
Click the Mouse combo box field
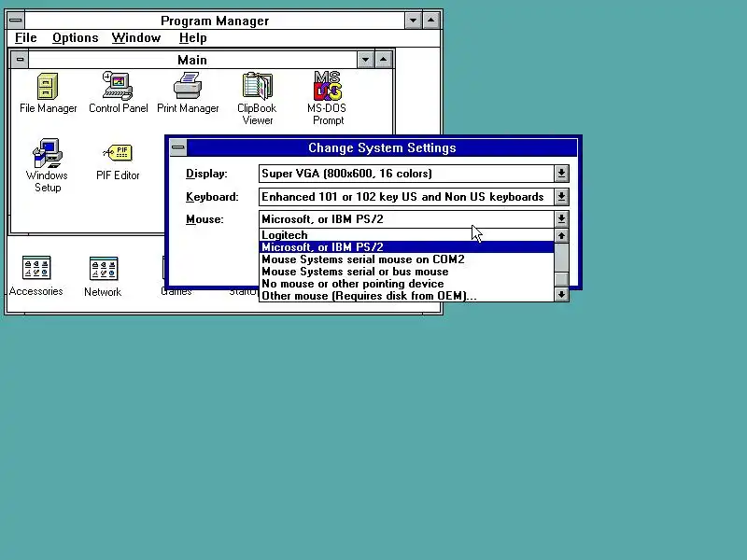coord(406,219)
